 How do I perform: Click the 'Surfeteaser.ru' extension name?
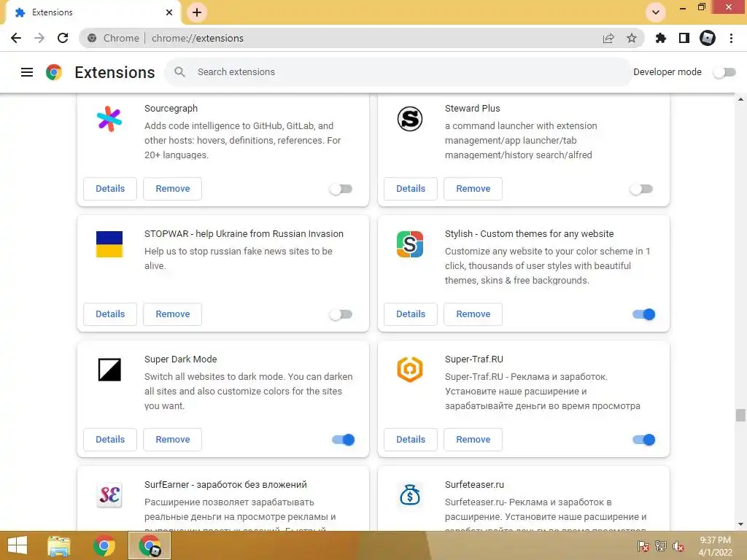(x=474, y=484)
